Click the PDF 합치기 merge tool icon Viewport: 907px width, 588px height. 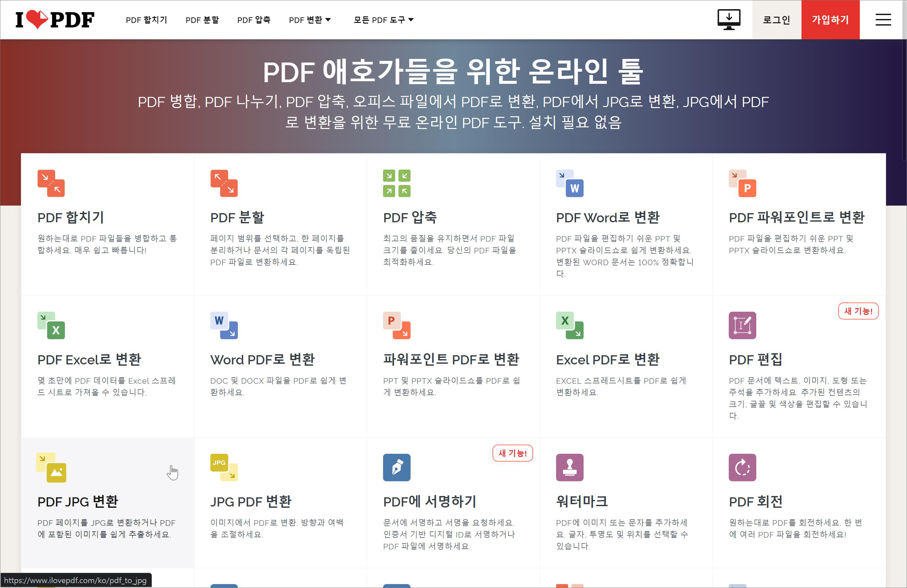[x=51, y=183]
